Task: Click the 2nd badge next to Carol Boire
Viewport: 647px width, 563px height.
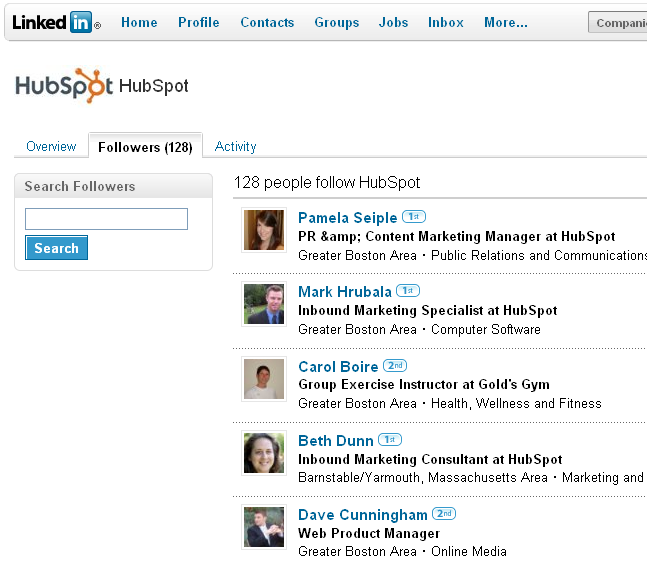Action: [395, 366]
